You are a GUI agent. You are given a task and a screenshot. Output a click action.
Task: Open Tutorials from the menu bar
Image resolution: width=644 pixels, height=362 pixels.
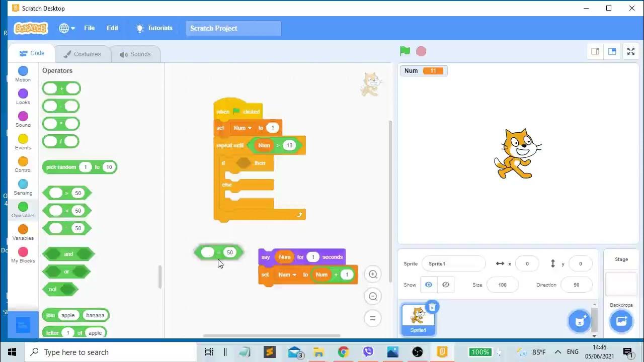(x=154, y=28)
